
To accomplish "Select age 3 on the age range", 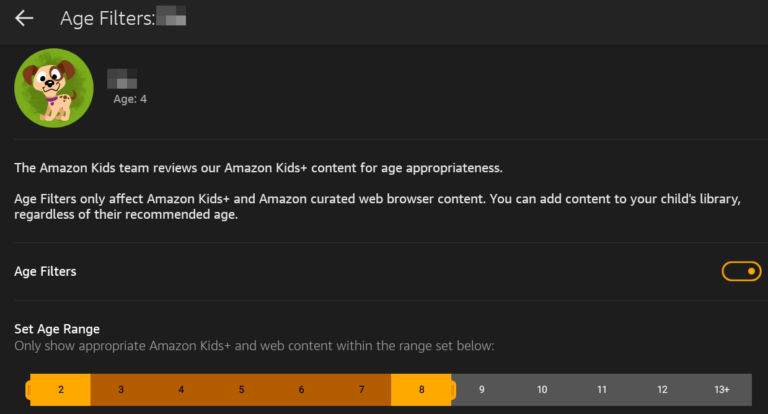I will (x=121, y=389).
